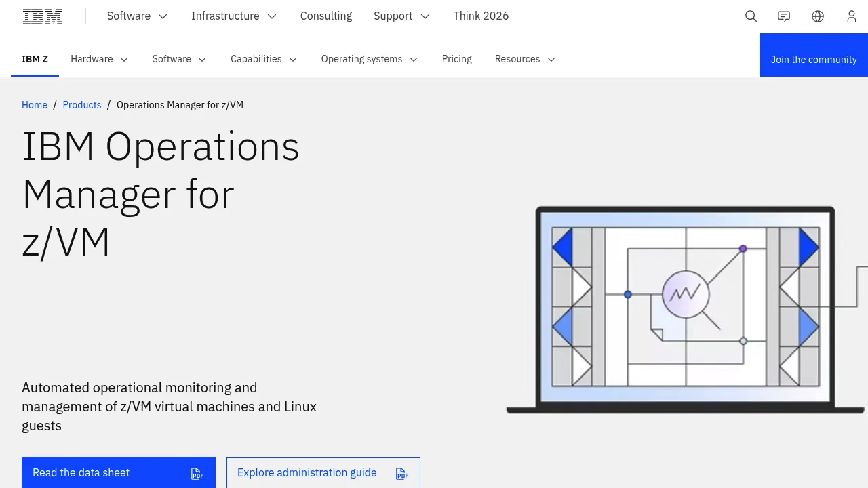Open the Consulting menu item

coord(326,16)
